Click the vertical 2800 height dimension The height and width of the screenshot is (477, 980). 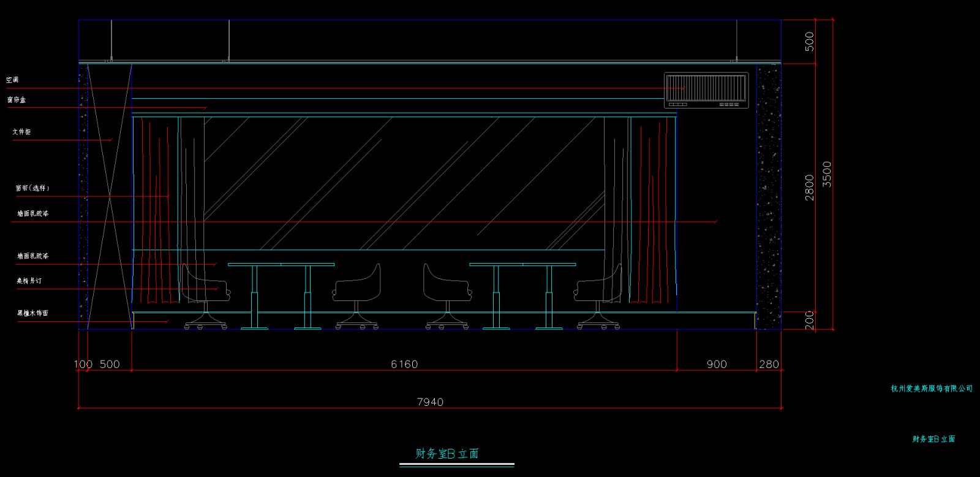810,188
